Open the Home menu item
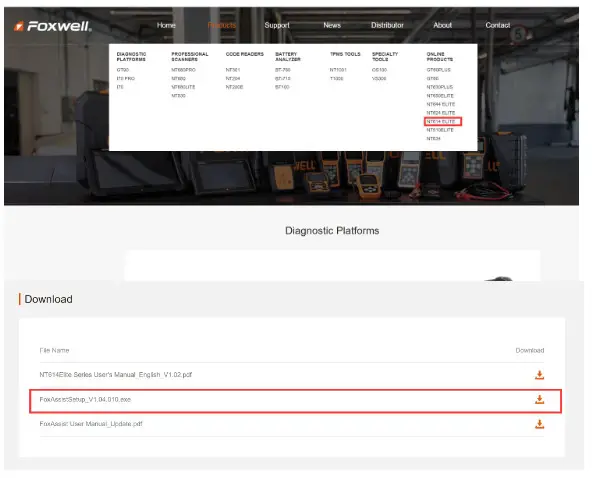 [x=167, y=25]
